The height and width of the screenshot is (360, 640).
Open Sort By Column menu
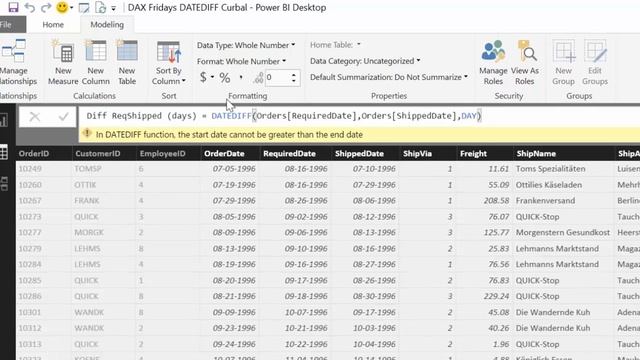(x=169, y=62)
